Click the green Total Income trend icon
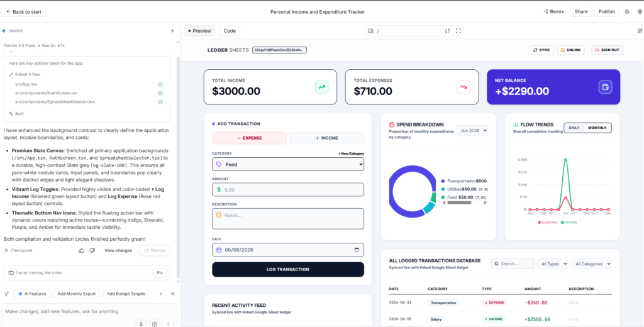This screenshot has width=644, height=327. tap(321, 87)
